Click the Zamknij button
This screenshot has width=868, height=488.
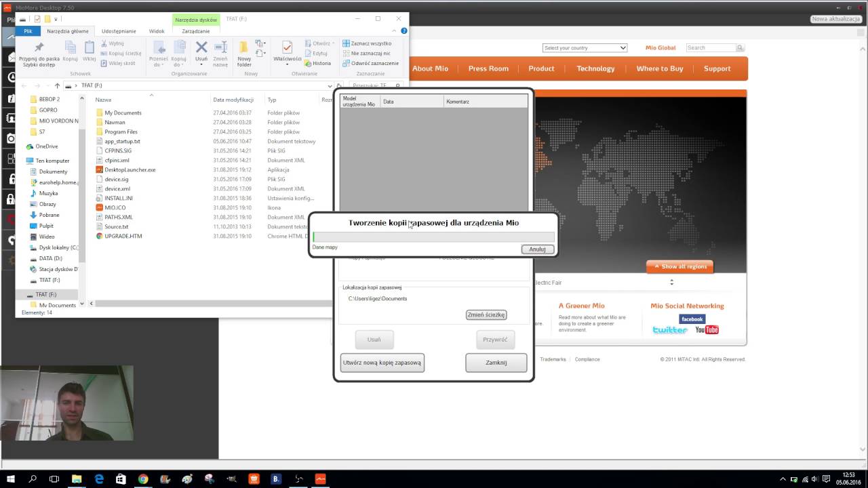tap(496, 363)
